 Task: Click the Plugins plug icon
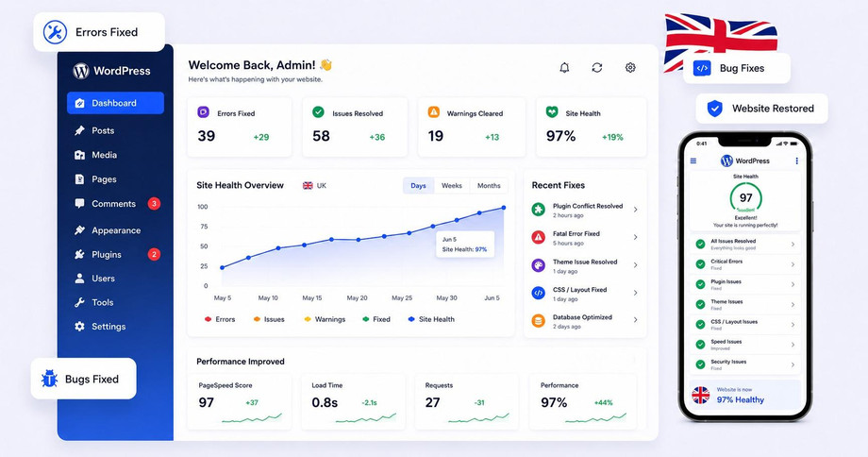[x=79, y=254]
